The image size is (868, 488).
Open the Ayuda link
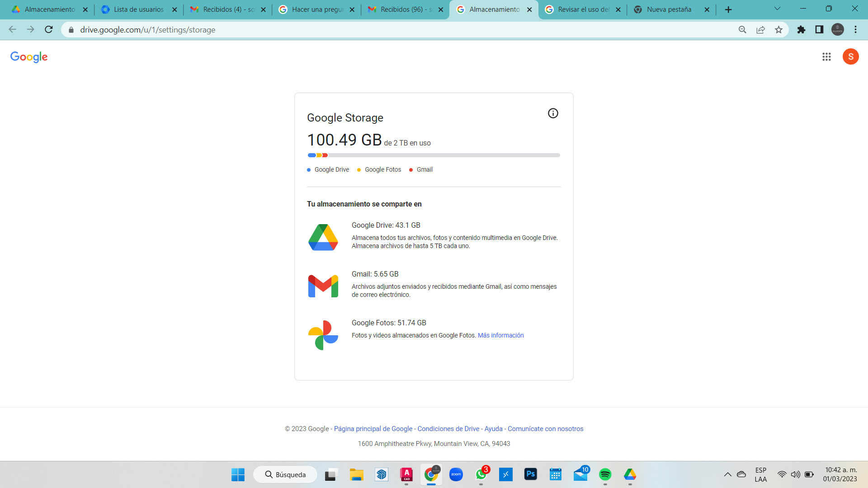pyautogui.click(x=493, y=429)
